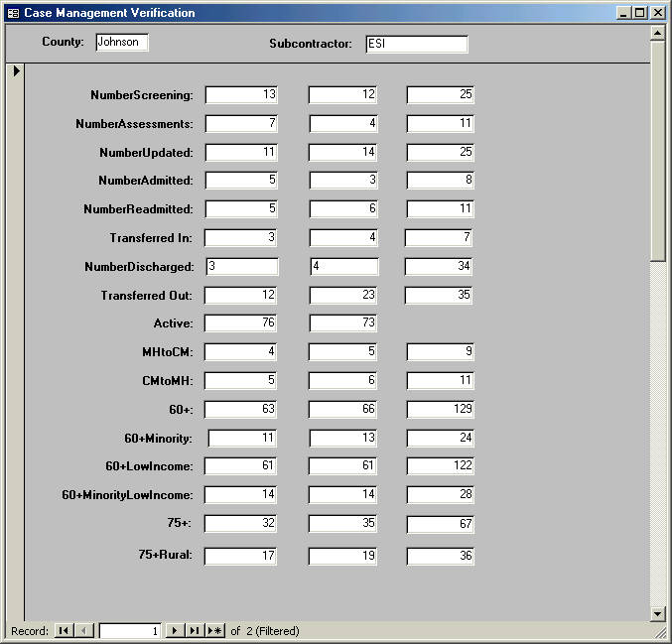Click the NumberDischarged label
Screen dimensions: 672x644
click(x=139, y=267)
